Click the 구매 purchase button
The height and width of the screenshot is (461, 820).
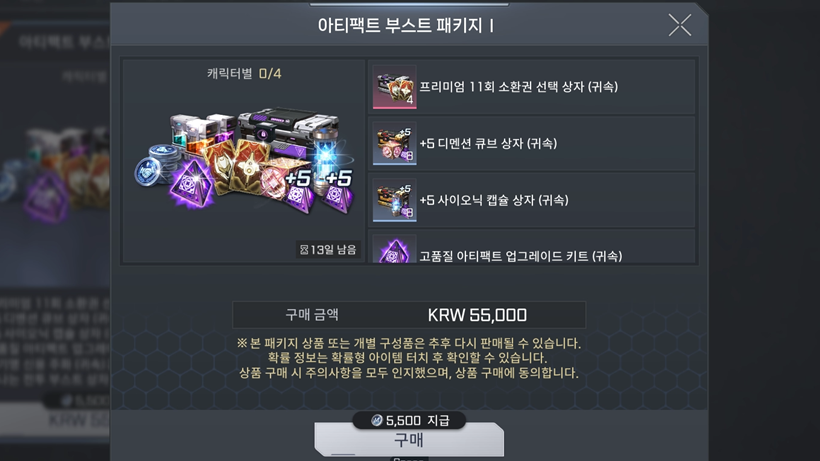click(409, 440)
